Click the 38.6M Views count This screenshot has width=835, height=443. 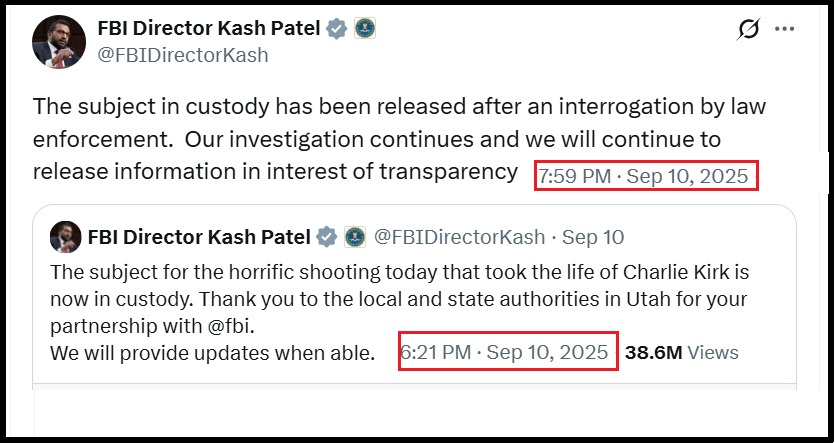pyautogui.click(x=682, y=352)
